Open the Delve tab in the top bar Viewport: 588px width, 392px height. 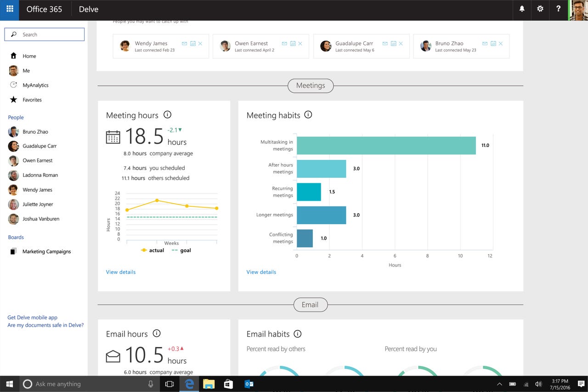88,9
